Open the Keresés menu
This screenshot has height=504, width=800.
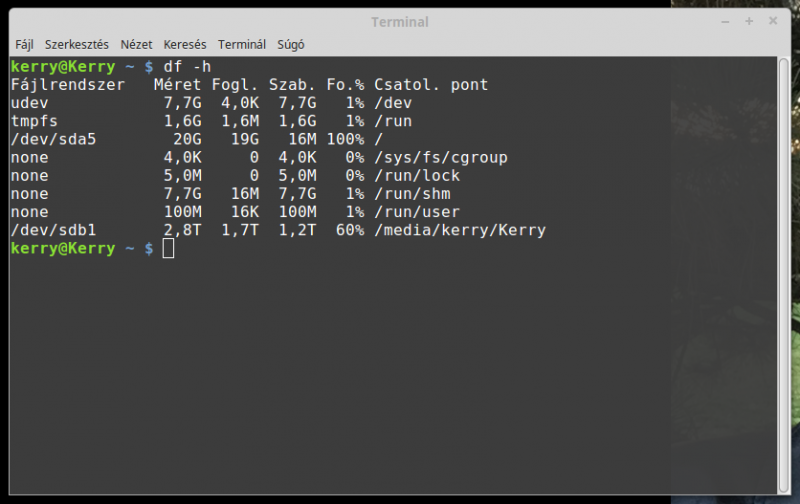tap(185, 45)
